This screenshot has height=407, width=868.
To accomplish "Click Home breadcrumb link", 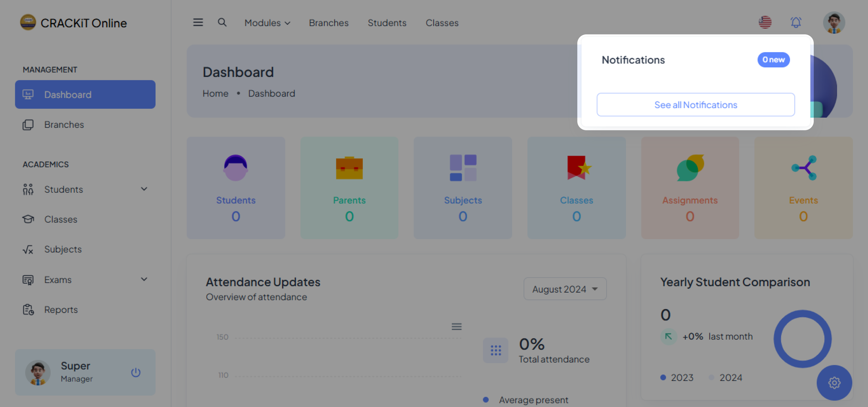I will tap(215, 93).
